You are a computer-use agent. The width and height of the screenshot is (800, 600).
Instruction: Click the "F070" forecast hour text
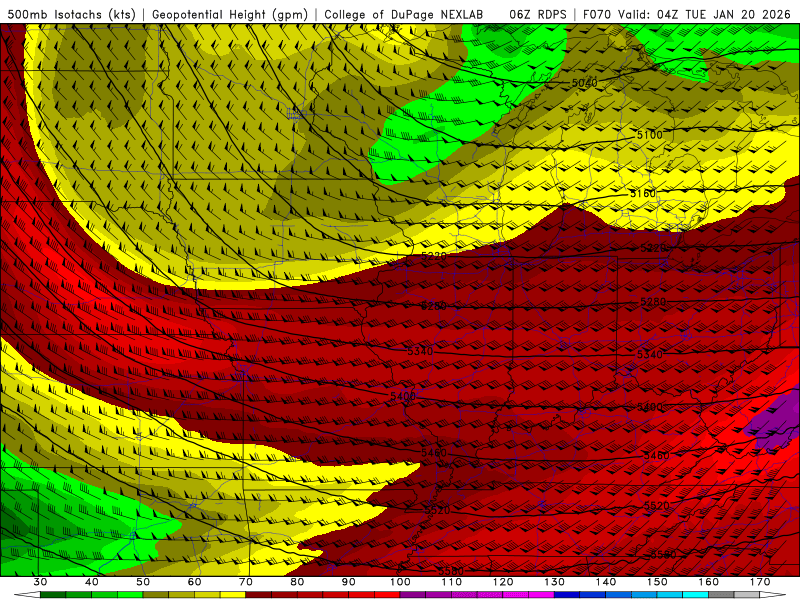click(x=597, y=14)
